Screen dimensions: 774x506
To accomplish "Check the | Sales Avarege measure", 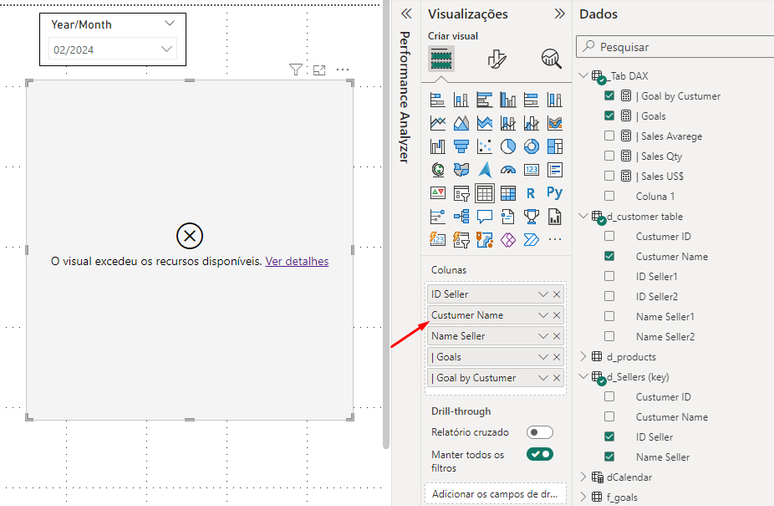I will [x=609, y=136].
